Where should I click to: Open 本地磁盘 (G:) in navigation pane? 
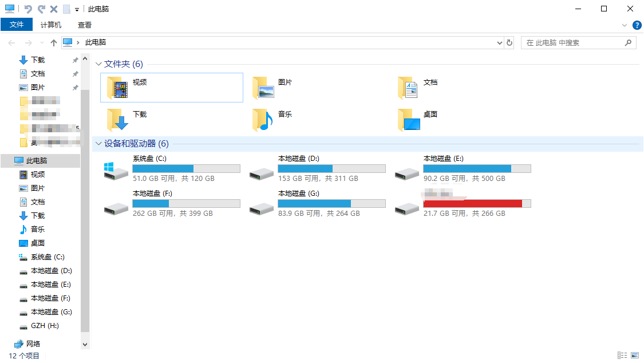[52, 312]
